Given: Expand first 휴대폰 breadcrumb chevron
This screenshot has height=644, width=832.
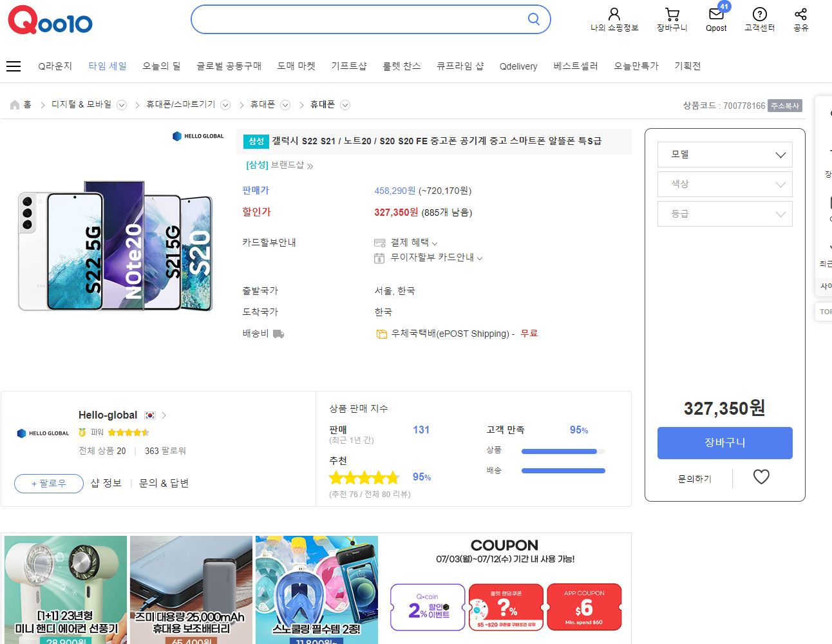Looking at the screenshot, I should pos(285,105).
